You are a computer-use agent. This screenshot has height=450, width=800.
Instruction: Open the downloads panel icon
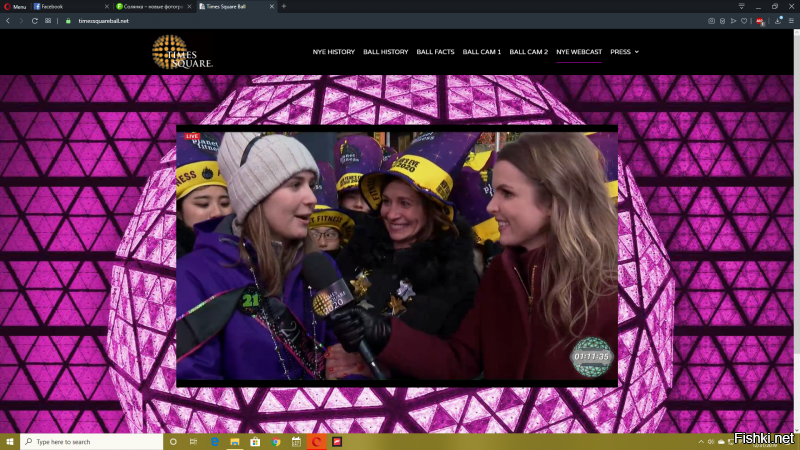(x=778, y=20)
